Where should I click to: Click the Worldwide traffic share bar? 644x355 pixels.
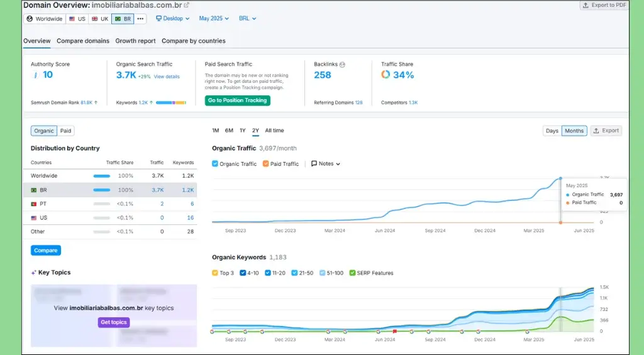[101, 176]
